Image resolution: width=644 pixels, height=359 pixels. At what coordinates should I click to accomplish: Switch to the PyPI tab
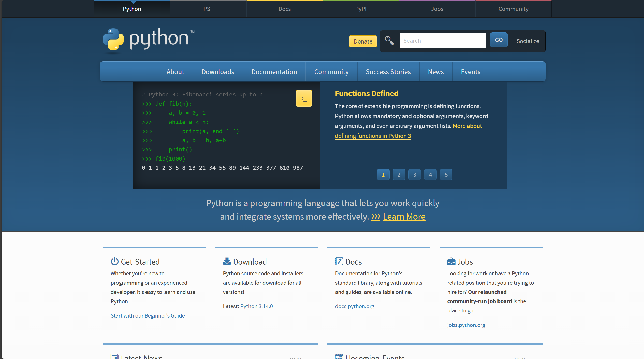pos(361,9)
